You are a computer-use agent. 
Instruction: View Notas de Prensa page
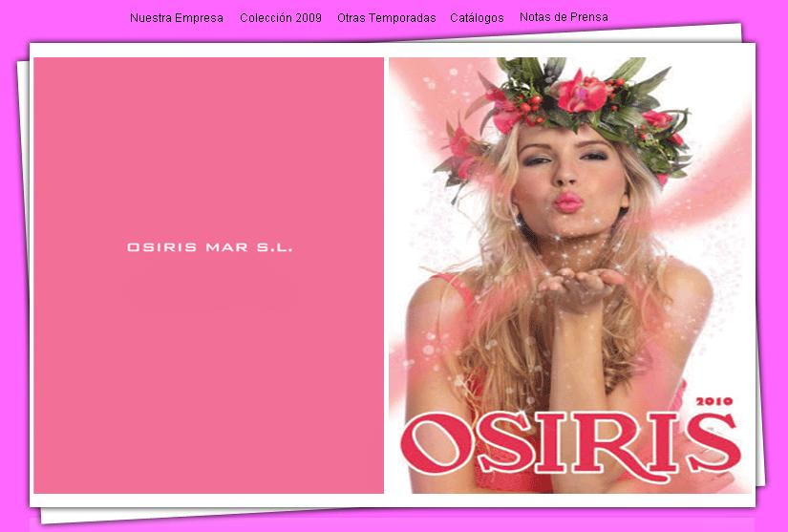coord(564,17)
